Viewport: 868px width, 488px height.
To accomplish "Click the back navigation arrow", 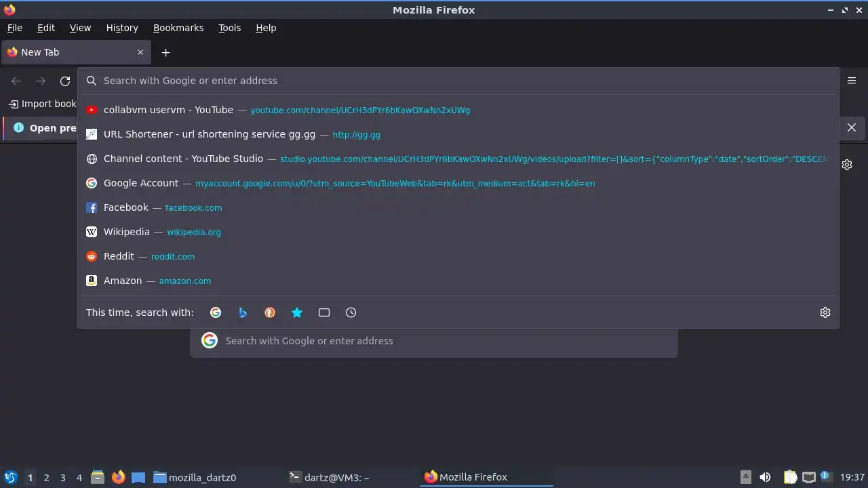I will click(16, 81).
